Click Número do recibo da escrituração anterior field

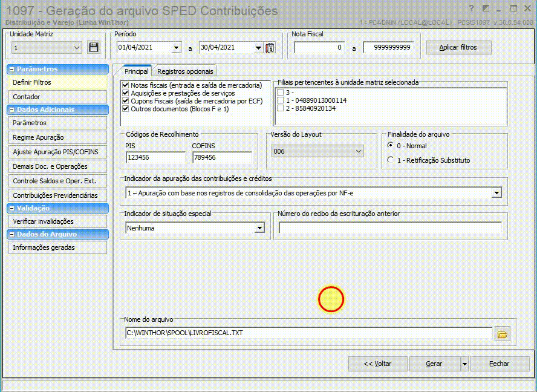tap(391, 228)
